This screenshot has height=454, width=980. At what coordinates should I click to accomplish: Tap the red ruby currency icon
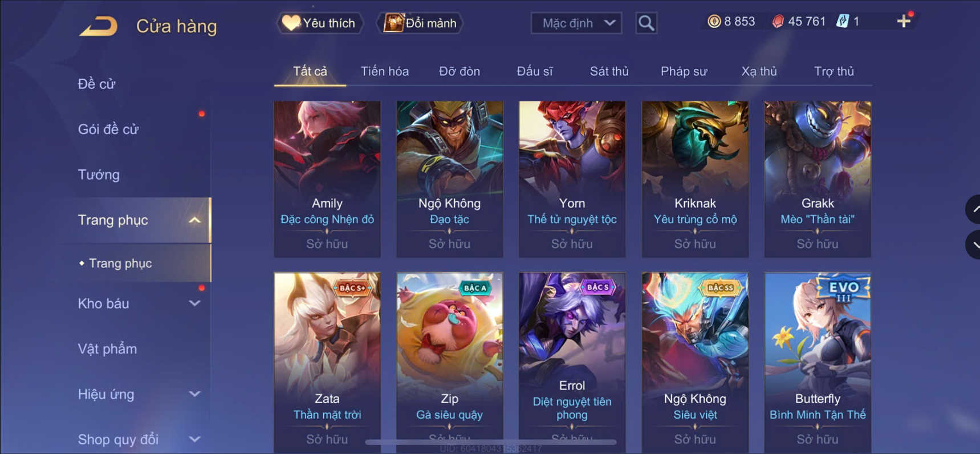[778, 22]
